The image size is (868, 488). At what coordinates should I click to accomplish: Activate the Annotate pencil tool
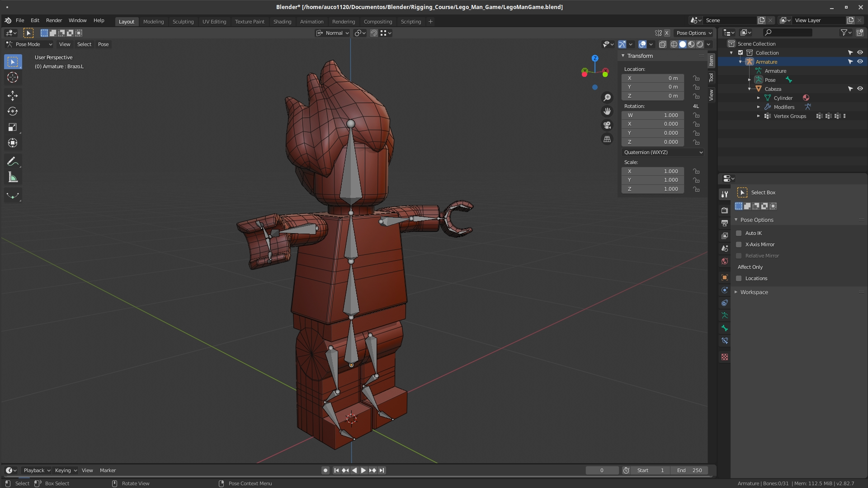click(x=13, y=162)
